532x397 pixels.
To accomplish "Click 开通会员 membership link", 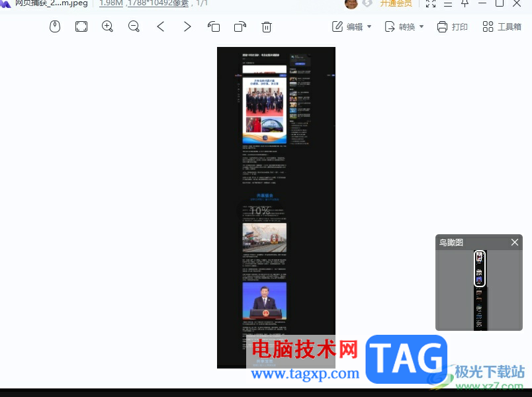I will (x=396, y=3).
